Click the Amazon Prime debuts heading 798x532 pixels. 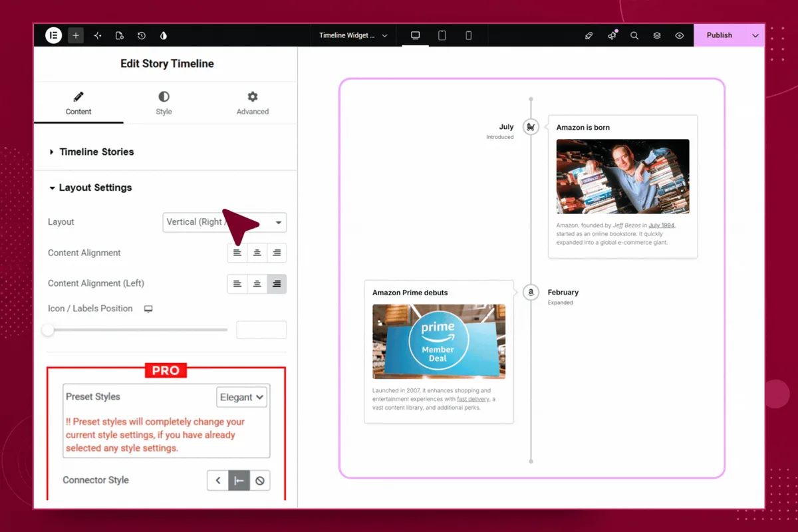tap(410, 293)
